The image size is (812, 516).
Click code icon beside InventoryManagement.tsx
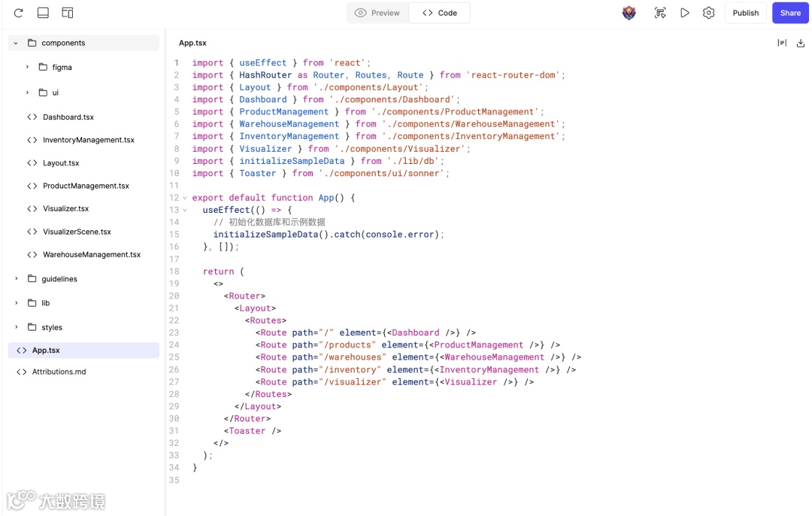coord(32,140)
